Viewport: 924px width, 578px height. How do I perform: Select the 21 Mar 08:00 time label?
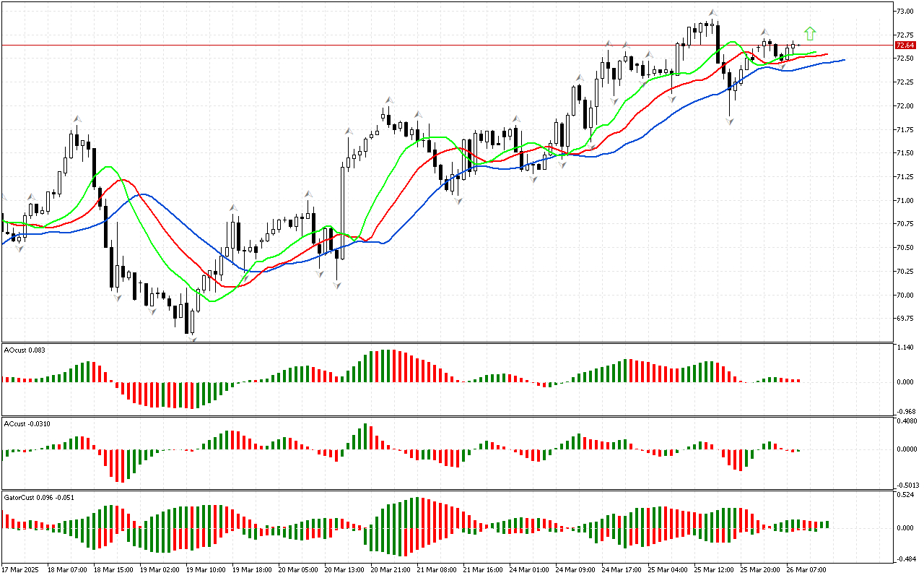coord(437,570)
